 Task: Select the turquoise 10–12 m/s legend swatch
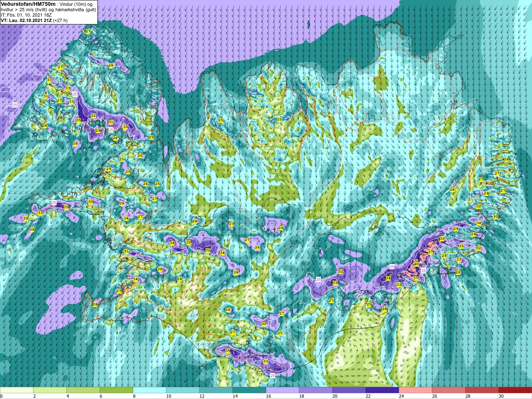183,390
